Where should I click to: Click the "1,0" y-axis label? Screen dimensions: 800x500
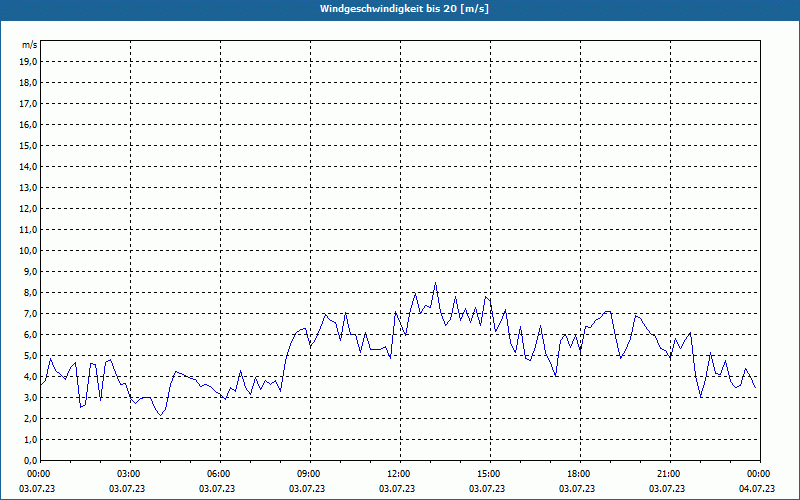coord(31,440)
